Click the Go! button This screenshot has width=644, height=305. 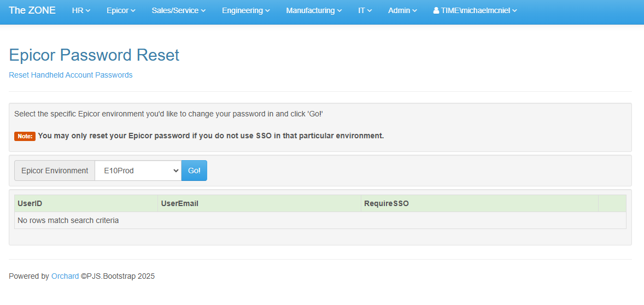pyautogui.click(x=194, y=171)
